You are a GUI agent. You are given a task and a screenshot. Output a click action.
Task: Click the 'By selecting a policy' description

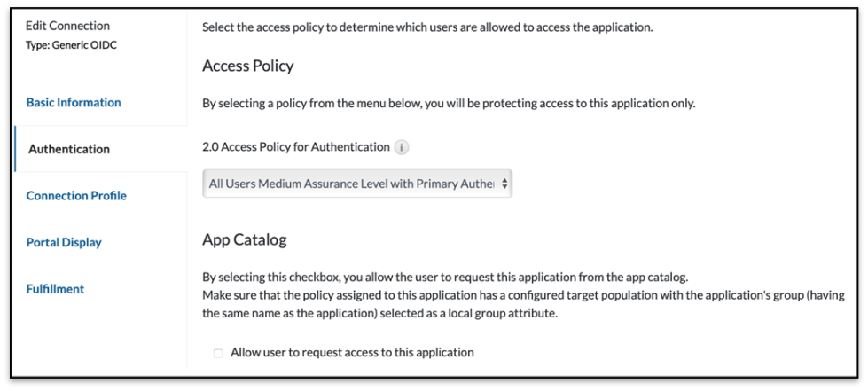pos(449,103)
